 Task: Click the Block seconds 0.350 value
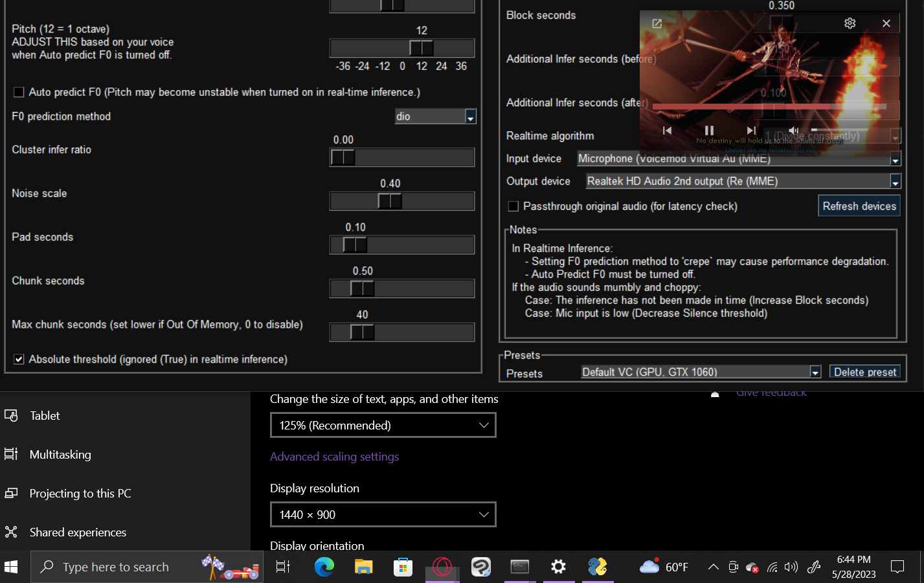(782, 5)
